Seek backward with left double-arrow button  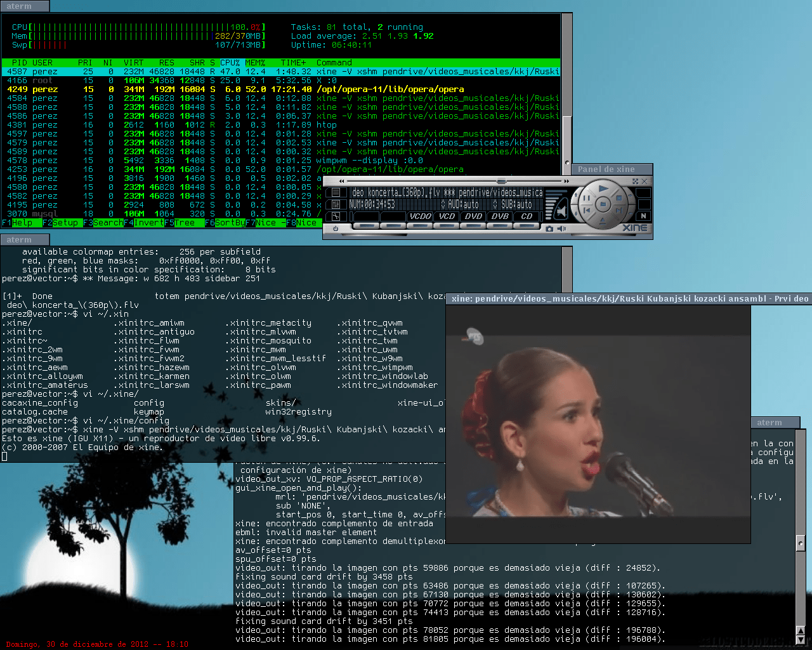pyautogui.click(x=343, y=182)
